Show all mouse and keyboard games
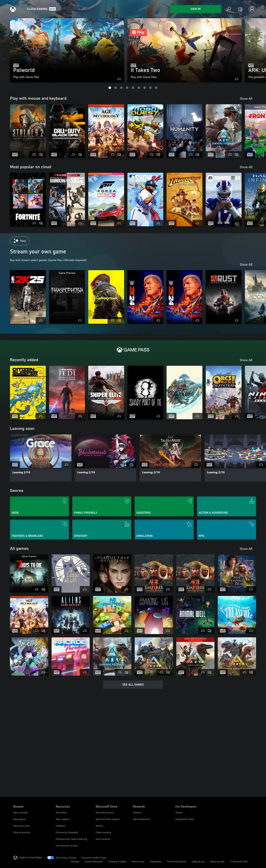 [x=246, y=99]
